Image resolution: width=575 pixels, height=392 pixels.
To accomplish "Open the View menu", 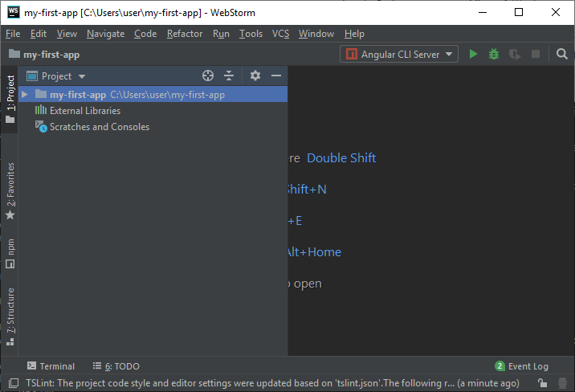I will pos(67,34).
